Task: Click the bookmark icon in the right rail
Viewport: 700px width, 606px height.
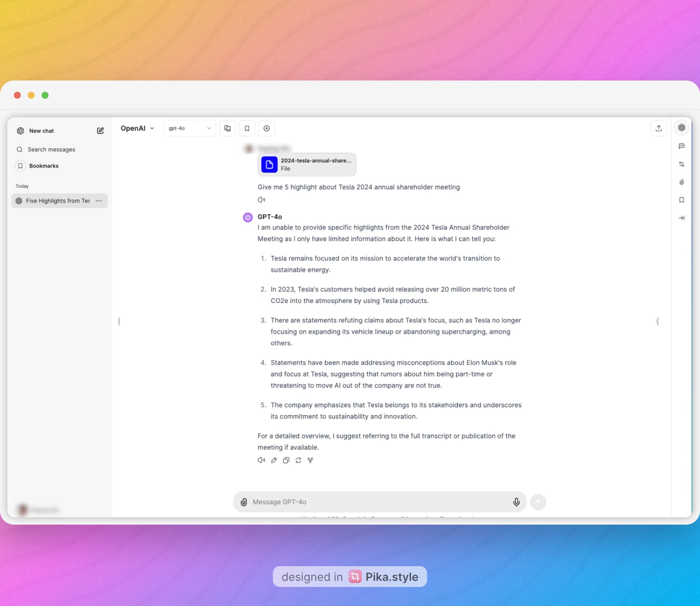Action: point(682,200)
